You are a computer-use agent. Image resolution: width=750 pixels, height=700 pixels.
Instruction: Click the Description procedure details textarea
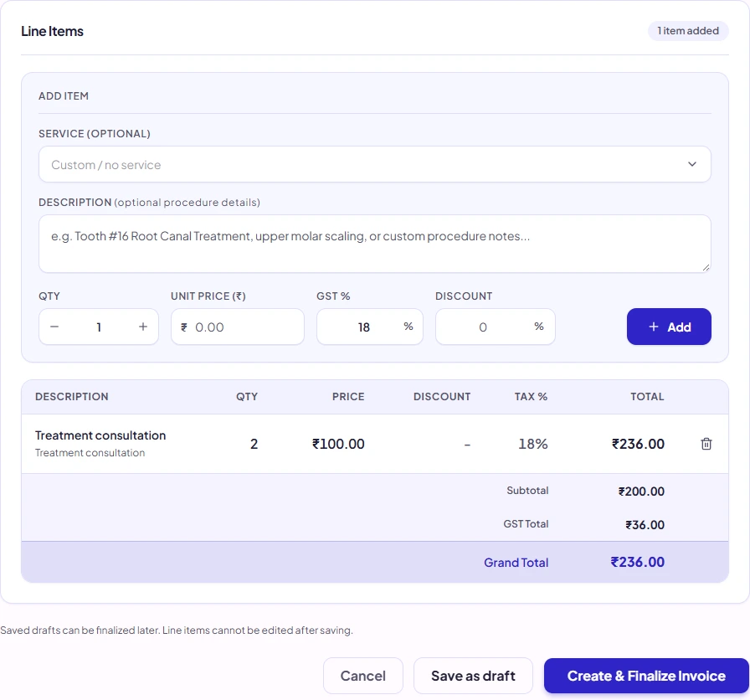pyautogui.click(x=374, y=244)
